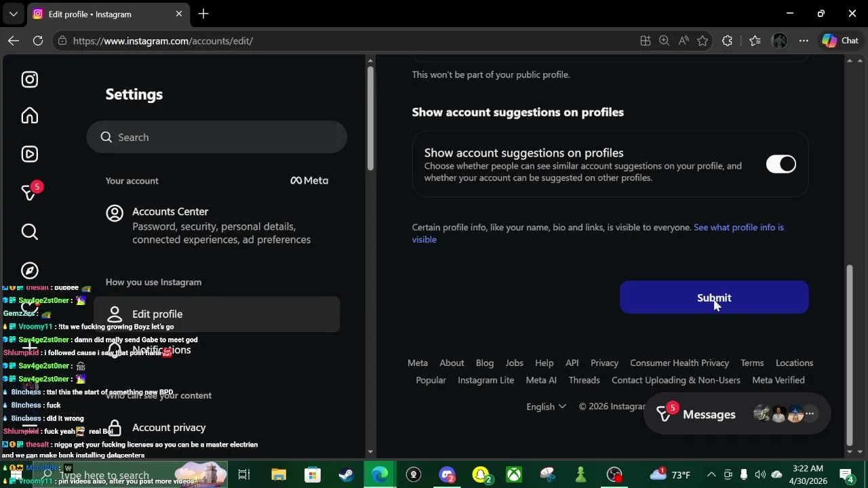
Task: Open the browser tab list dropdown
Action: click(13, 14)
